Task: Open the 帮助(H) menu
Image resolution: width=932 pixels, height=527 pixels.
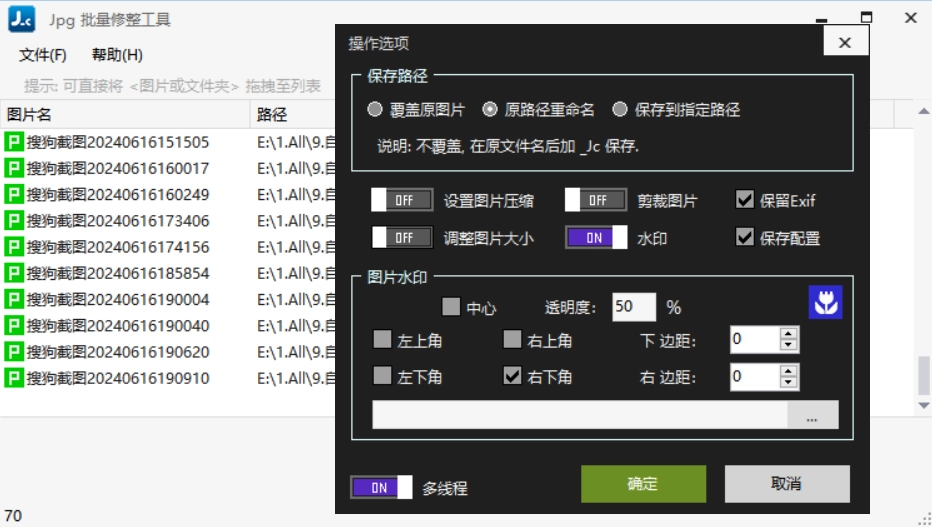Action: pos(117,55)
